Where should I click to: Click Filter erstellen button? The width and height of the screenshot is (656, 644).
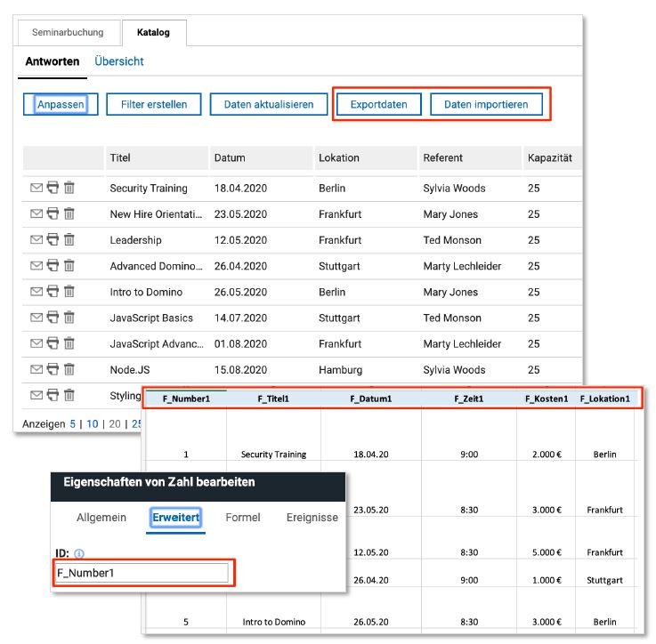pyautogui.click(x=154, y=104)
